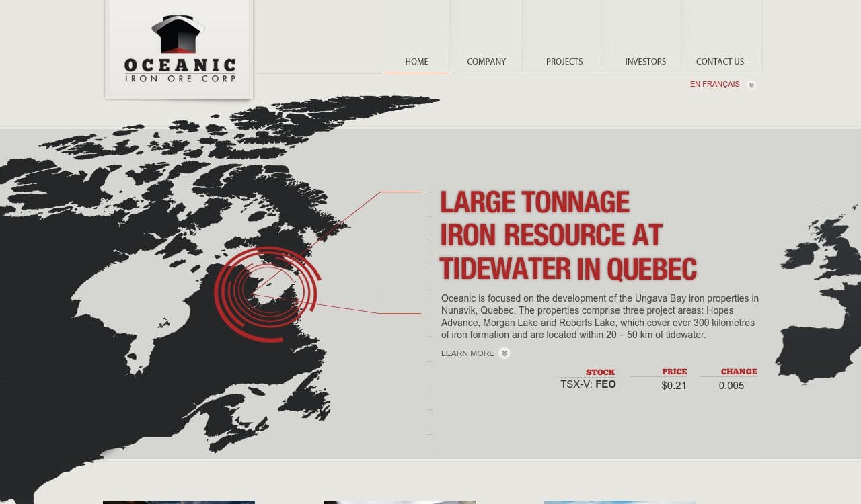Open the PROJECTS menu item

pos(564,61)
